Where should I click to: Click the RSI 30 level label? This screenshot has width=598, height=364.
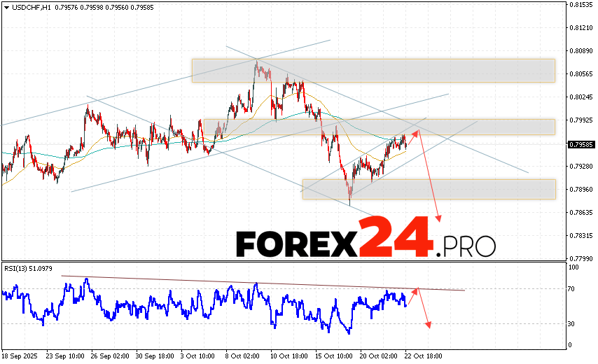tap(571, 323)
